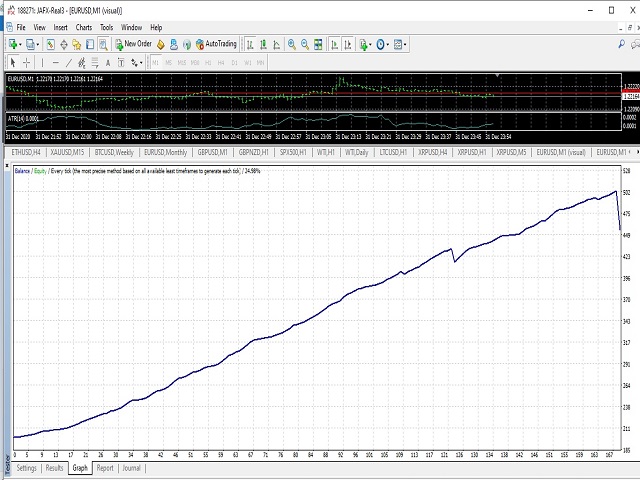The image size is (640, 480).
Task: Open a new chart window
Action: [x=13, y=44]
